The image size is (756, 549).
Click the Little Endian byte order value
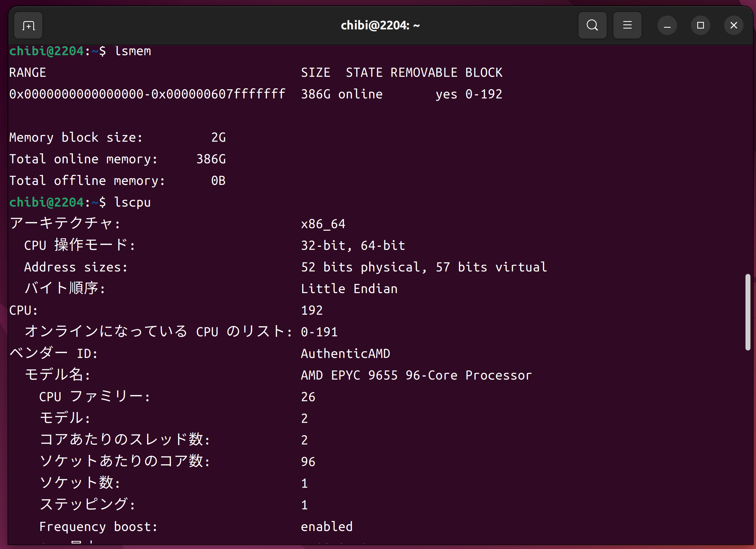(x=349, y=289)
